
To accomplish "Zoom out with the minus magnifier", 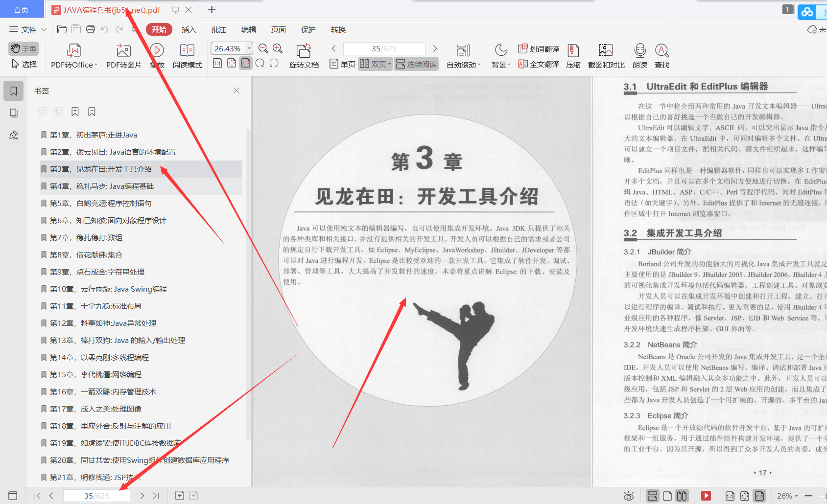I will pos(263,48).
